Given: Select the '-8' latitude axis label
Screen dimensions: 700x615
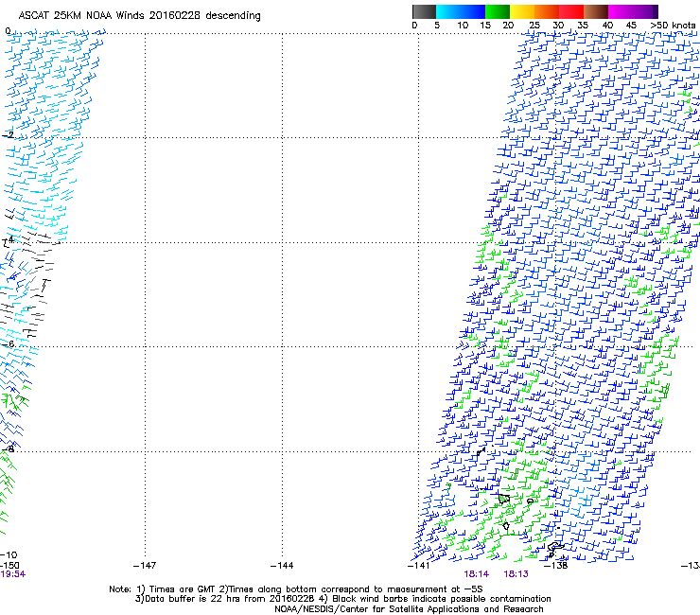Looking at the screenshot, I should pyautogui.click(x=8, y=448).
